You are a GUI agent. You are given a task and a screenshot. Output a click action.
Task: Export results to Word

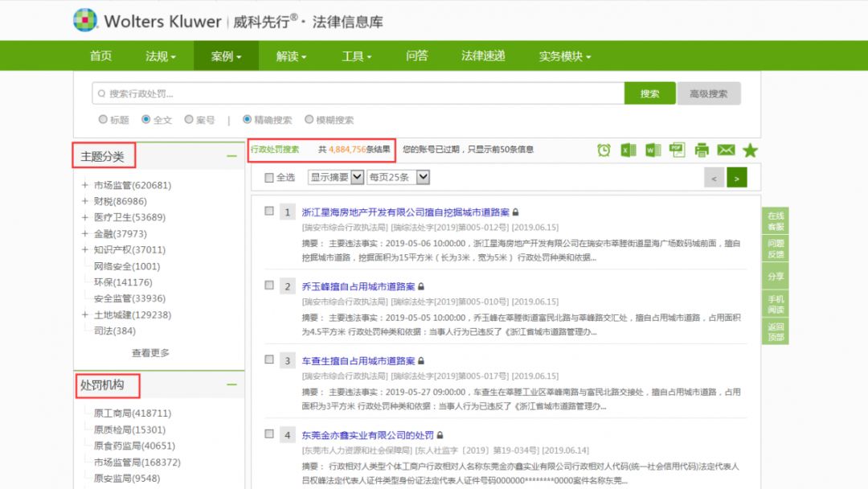pyautogui.click(x=653, y=150)
